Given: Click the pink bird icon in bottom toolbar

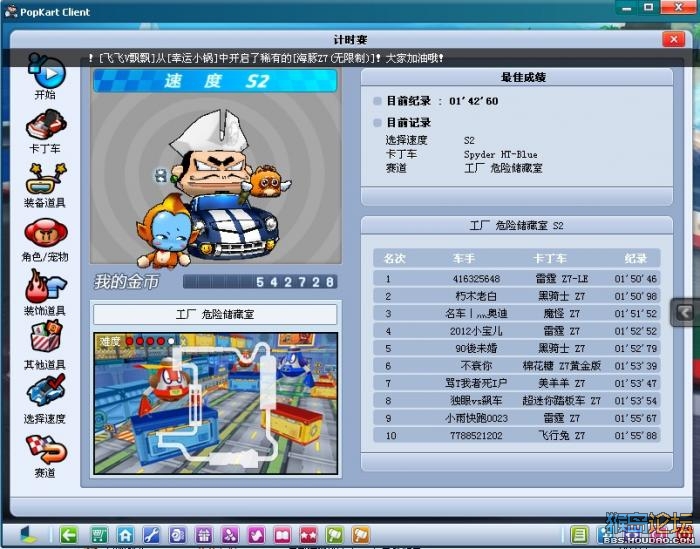Looking at the screenshot, I should pos(256,535).
